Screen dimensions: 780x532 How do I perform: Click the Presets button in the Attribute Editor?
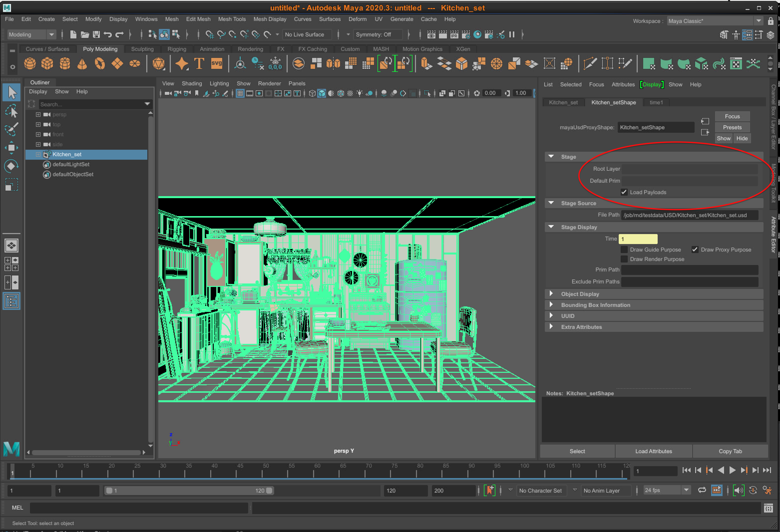[x=732, y=127]
